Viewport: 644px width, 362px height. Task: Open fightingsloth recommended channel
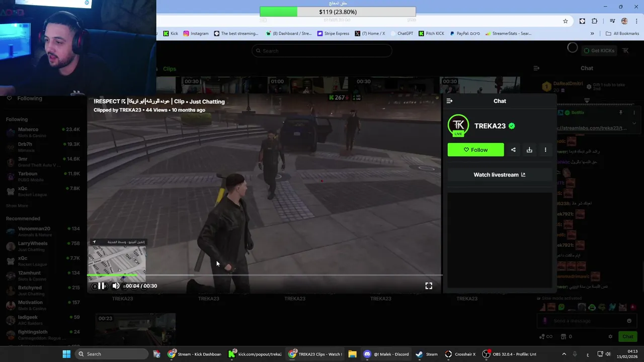[43, 335]
